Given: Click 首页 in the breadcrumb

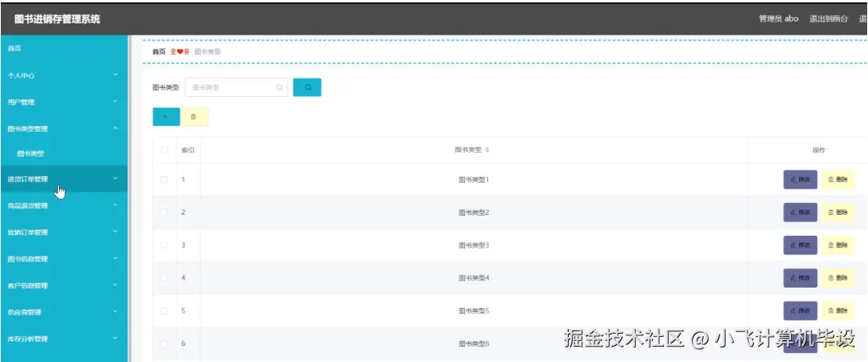Looking at the screenshot, I should pos(159,52).
